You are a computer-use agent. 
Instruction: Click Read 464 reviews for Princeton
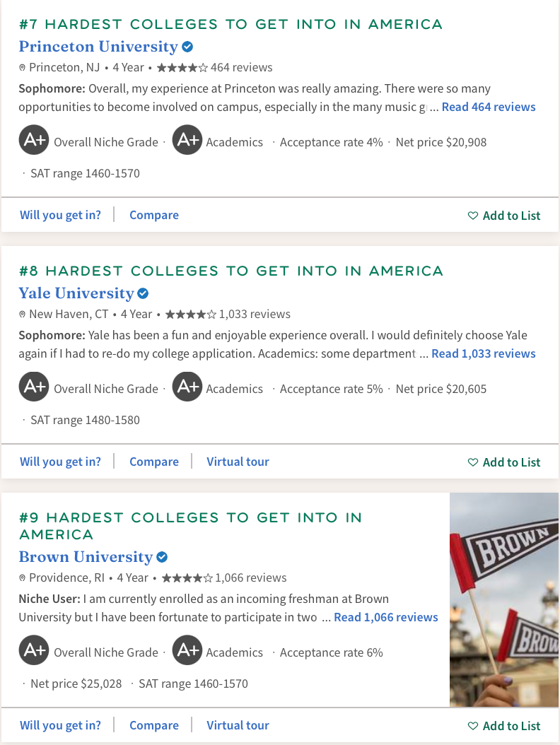pyautogui.click(x=489, y=107)
